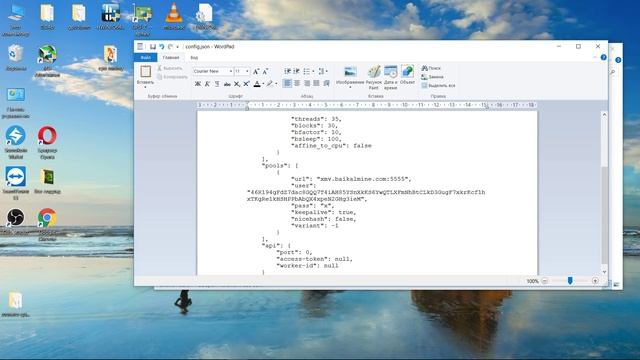Toggle superscript formatting
This screenshot has height=360, width=640.
(247, 84)
